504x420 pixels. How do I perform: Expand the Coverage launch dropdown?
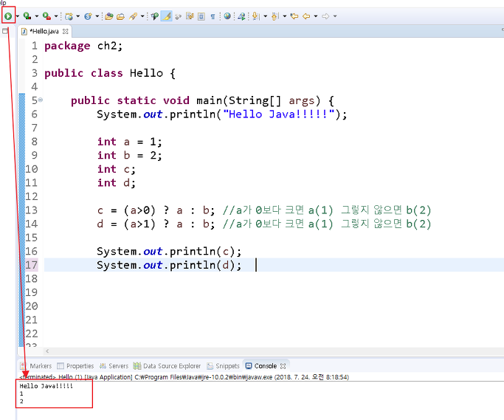click(37, 16)
